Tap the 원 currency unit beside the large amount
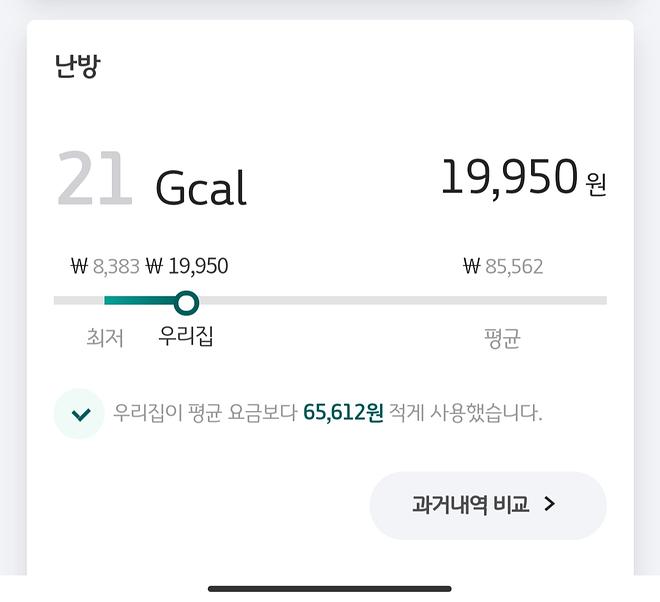This screenshot has height=602, width=660. tap(596, 184)
